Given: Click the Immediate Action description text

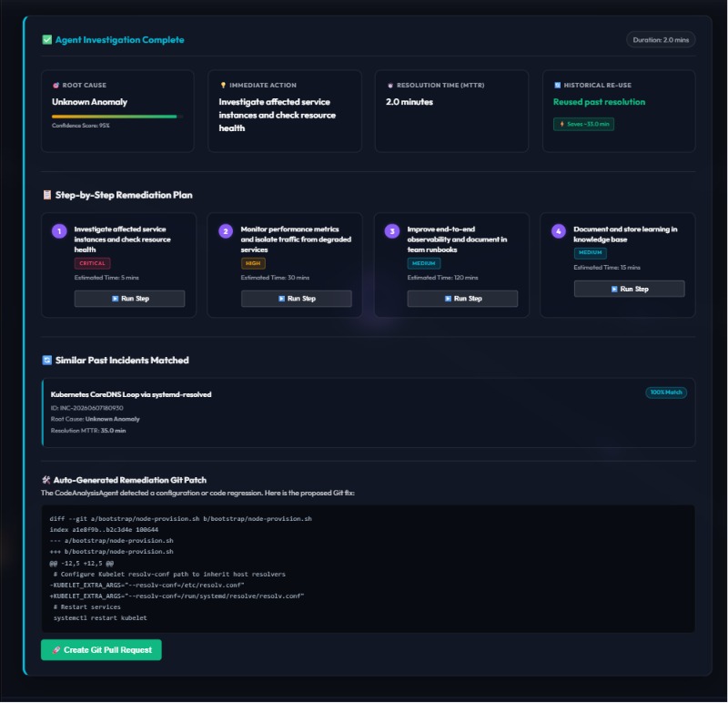Looking at the screenshot, I should [278, 116].
